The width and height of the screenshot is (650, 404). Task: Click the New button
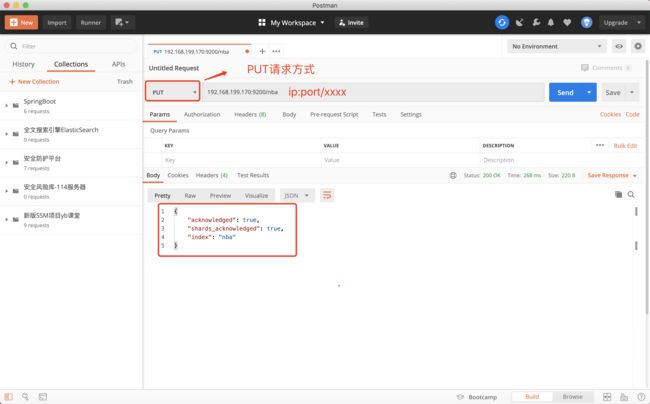point(21,22)
